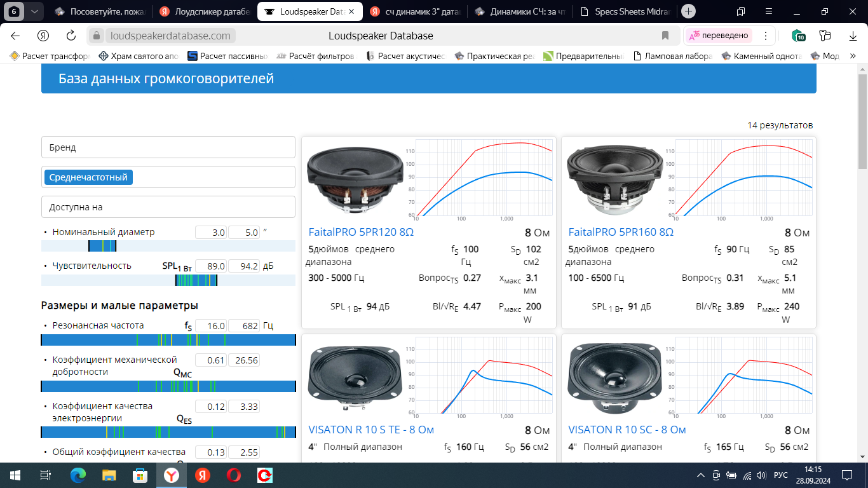Show hidden system tray icons
868x488 pixels.
(701, 475)
